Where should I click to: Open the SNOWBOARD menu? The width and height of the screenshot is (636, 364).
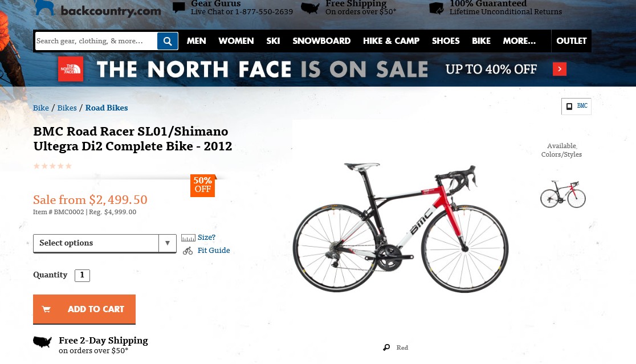click(x=321, y=41)
